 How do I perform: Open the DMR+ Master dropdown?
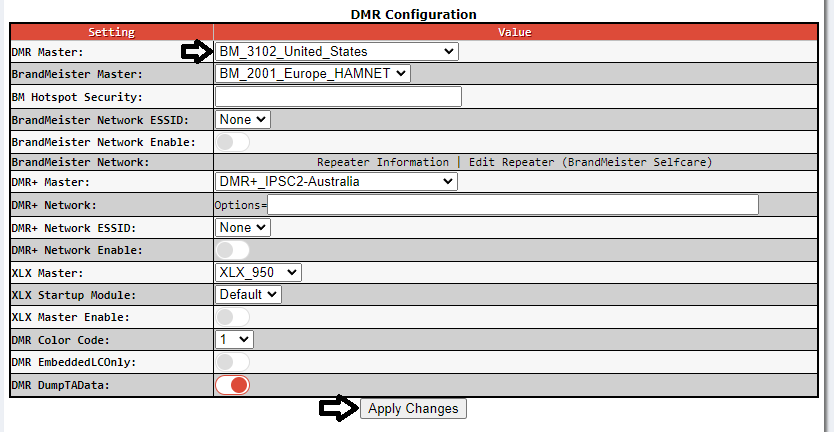pyautogui.click(x=336, y=182)
